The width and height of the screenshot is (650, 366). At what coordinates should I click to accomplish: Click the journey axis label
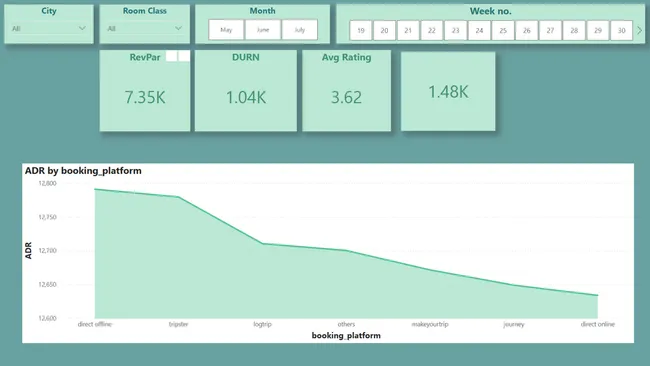514,324
